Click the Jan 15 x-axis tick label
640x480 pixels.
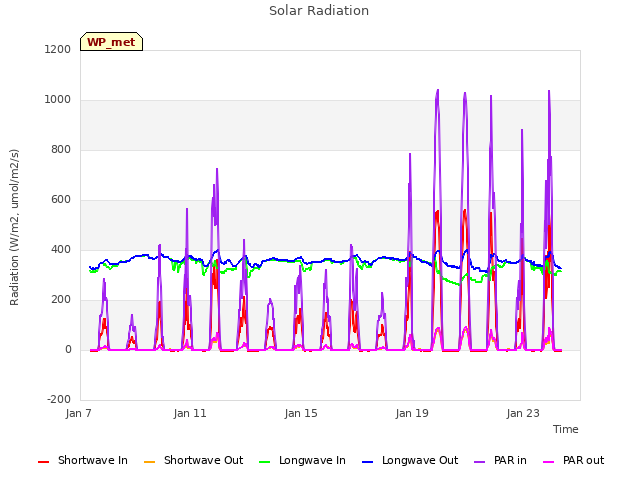(x=301, y=413)
